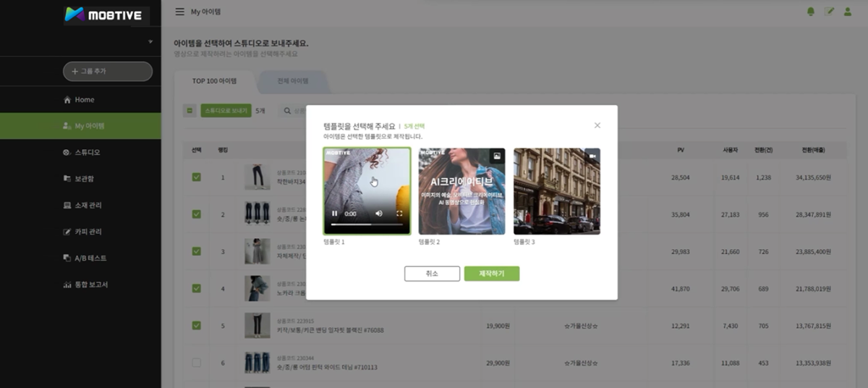868x388 pixels.
Task: Click the MOBTIVE logo
Action: 103,14
